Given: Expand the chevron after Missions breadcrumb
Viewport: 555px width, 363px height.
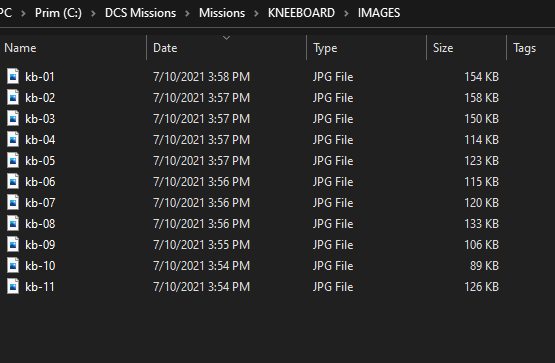Looking at the screenshot, I should 256,13.
